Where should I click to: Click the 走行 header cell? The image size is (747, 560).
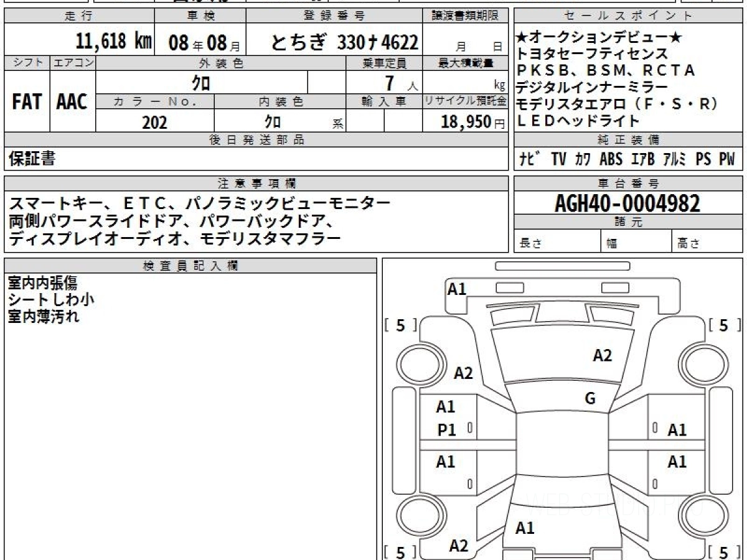coord(78,16)
